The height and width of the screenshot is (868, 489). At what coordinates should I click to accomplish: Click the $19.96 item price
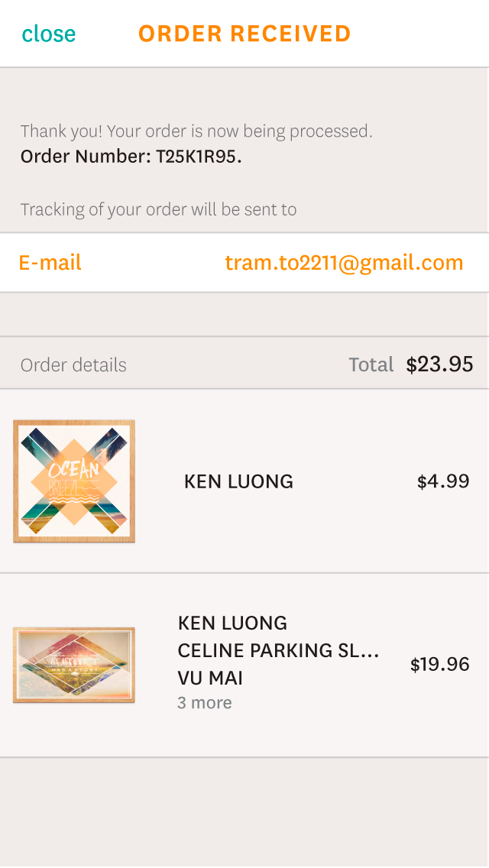coord(439,664)
